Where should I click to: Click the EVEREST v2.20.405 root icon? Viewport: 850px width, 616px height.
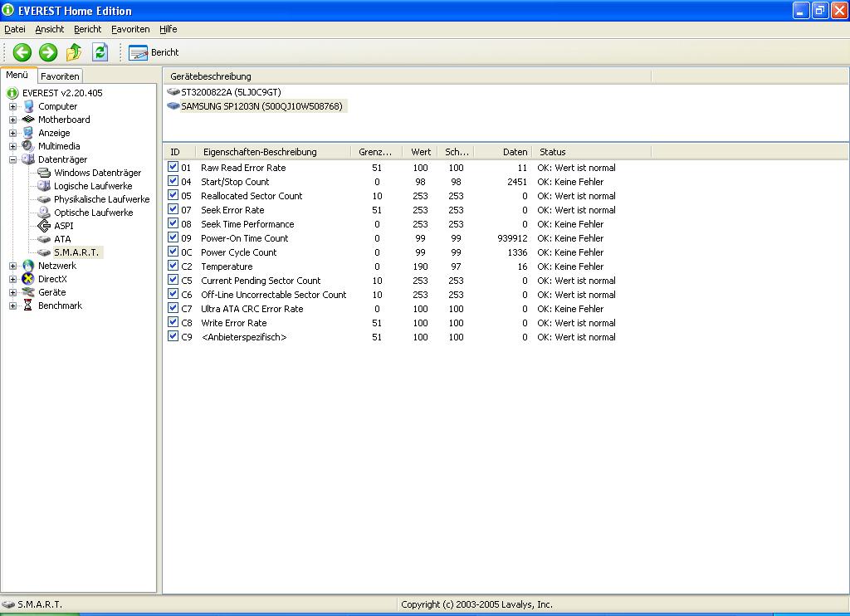pyautogui.click(x=12, y=93)
